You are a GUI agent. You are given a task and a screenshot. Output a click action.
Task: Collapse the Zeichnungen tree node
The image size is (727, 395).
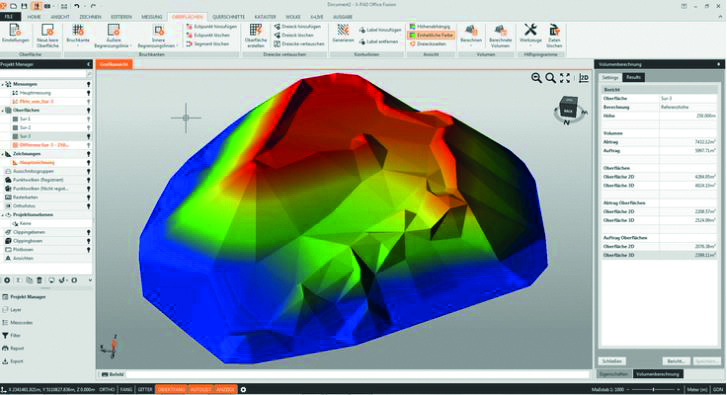pos(3,154)
